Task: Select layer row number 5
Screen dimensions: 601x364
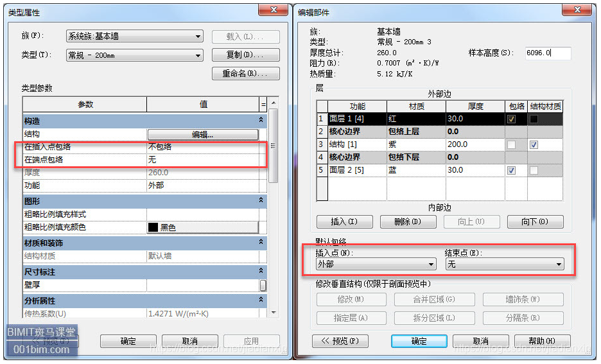Action: pos(322,170)
